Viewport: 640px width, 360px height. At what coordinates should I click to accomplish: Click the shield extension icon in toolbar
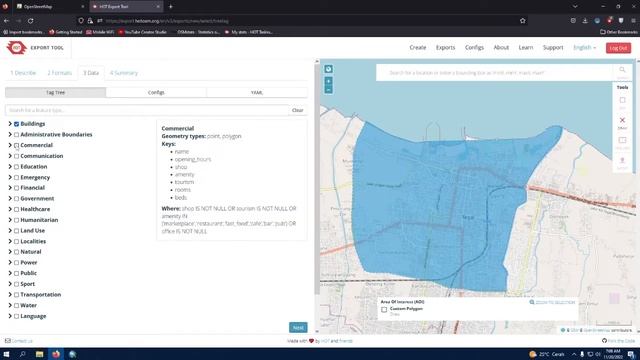(621, 21)
